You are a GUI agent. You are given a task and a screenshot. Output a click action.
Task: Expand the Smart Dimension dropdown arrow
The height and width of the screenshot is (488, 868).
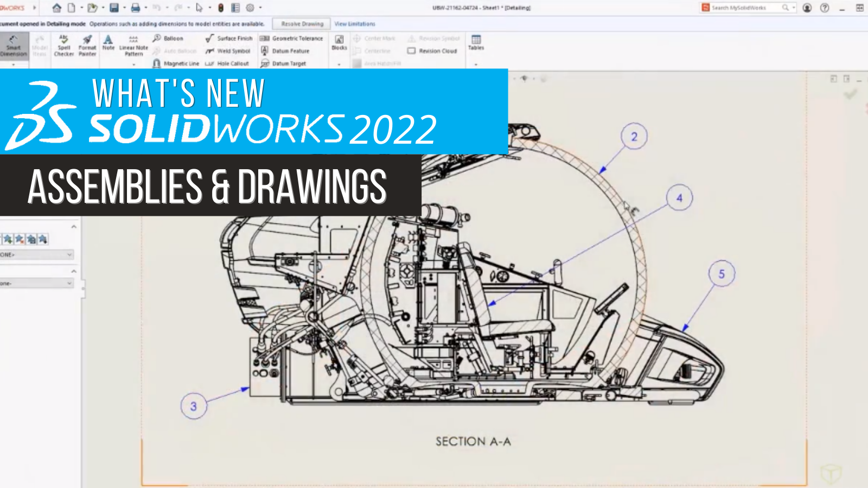click(x=14, y=65)
